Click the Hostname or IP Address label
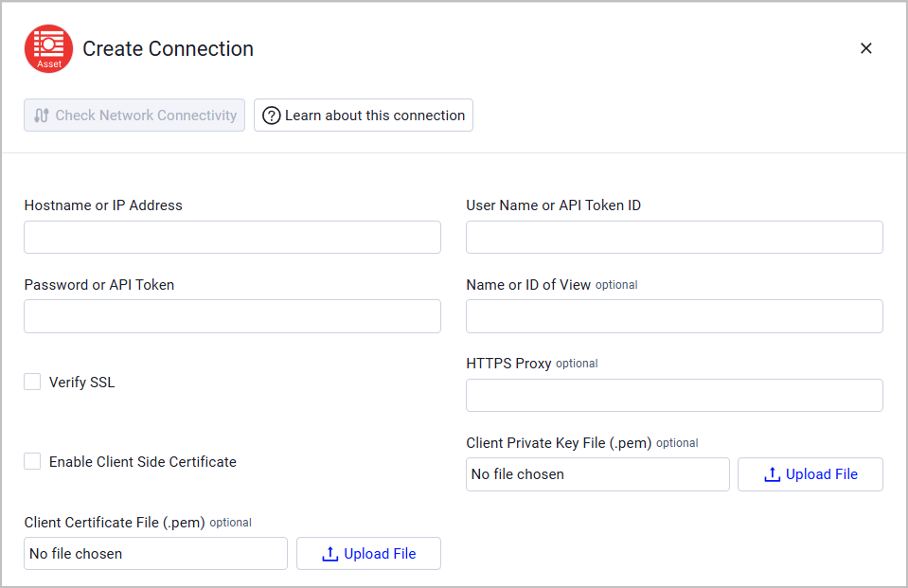 [x=103, y=205]
